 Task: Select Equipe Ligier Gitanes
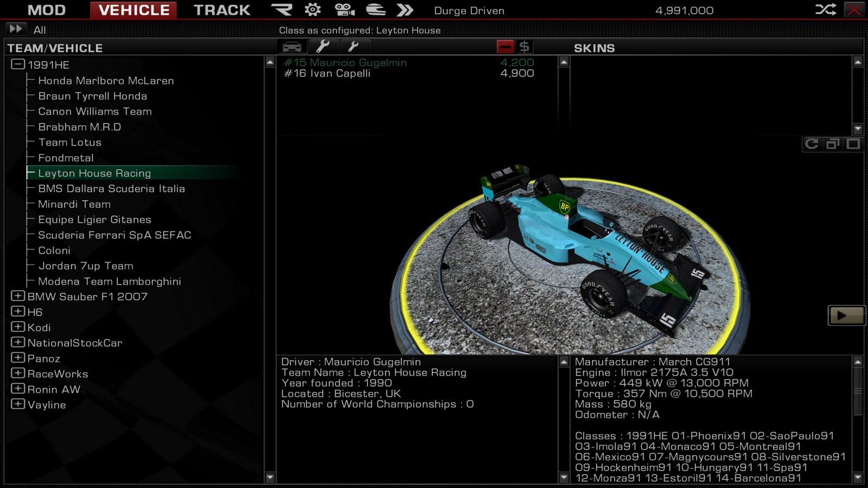pyautogui.click(x=95, y=220)
